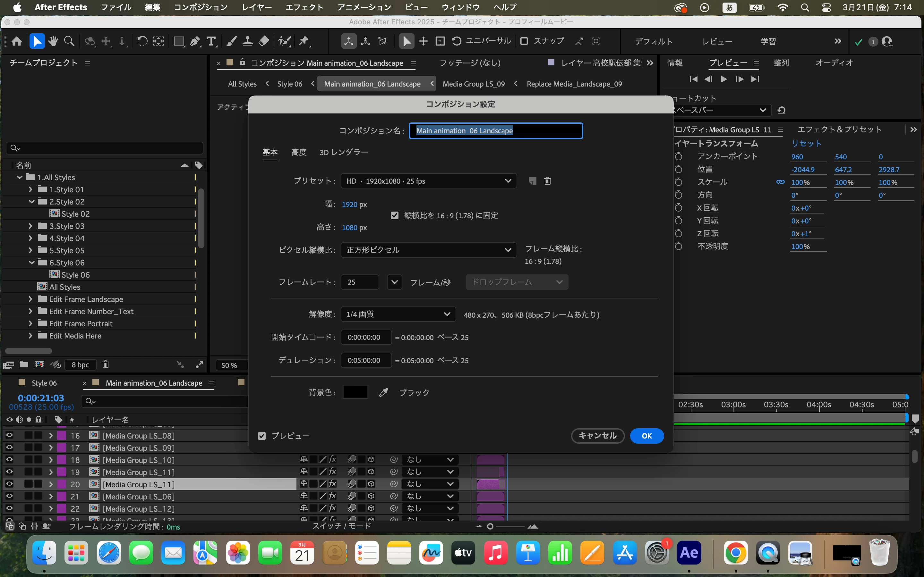Viewport: 924px width, 577px height.
Task: Click the eyedropper next to background color
Action: coord(383,392)
